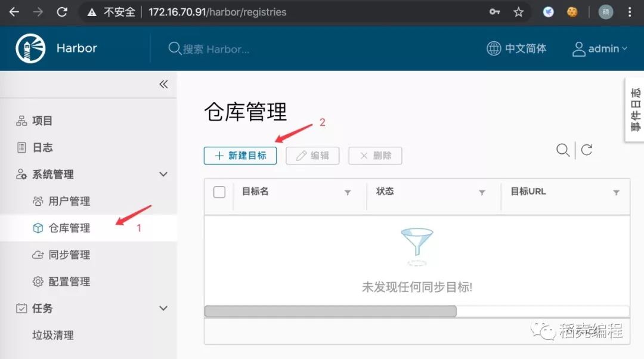Sort by the 目标URL column header
The height and width of the screenshot is (359, 644).
point(528,191)
